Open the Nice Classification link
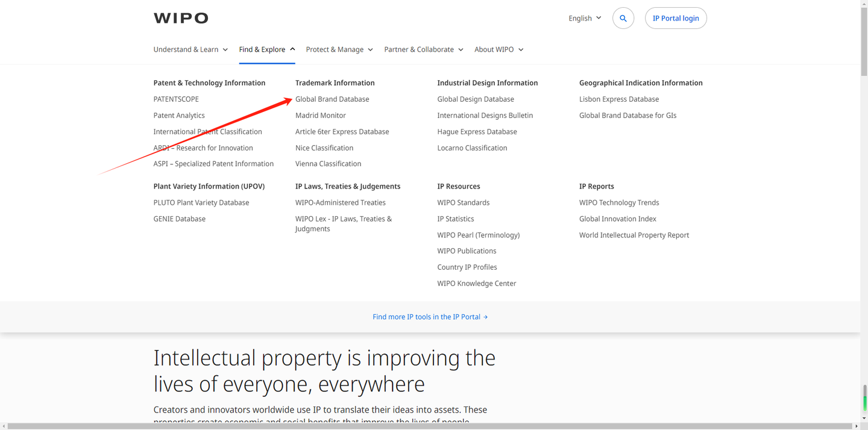Viewport: 868px width, 430px height. pyautogui.click(x=324, y=148)
